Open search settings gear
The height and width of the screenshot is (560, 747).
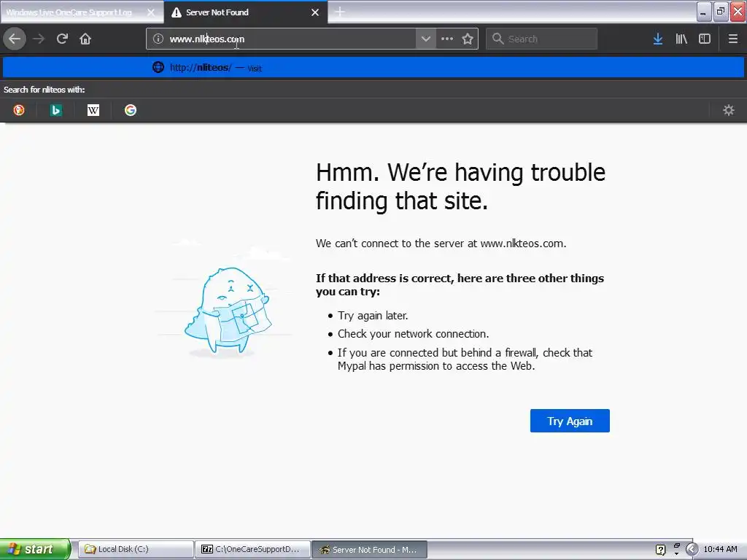point(729,110)
